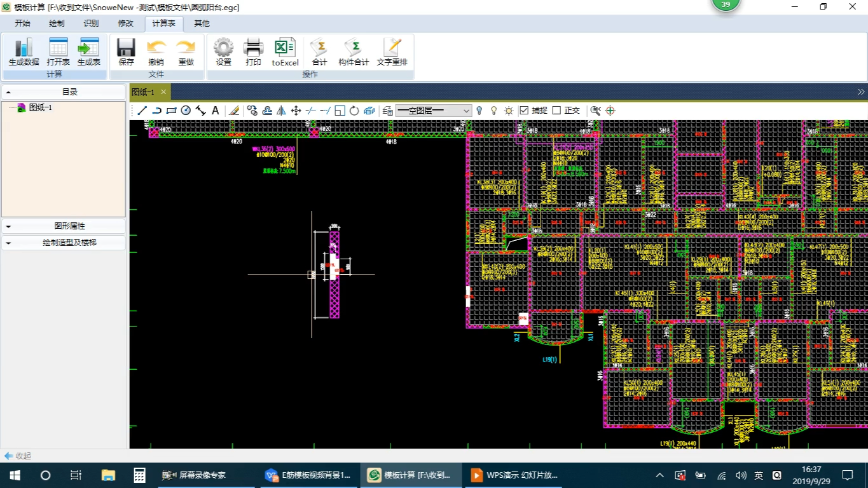The image size is (868, 488).
Task: Select the rotate tool icon
Action: [354, 111]
